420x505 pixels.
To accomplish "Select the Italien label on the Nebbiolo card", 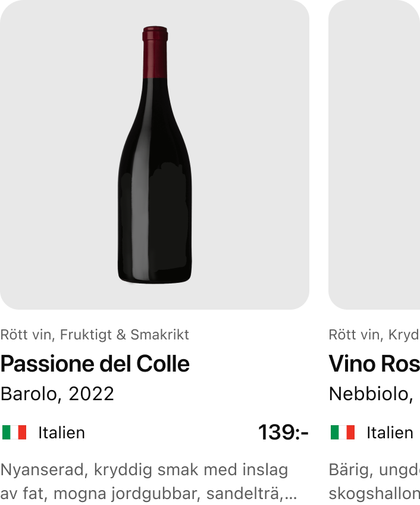I will (x=390, y=432).
